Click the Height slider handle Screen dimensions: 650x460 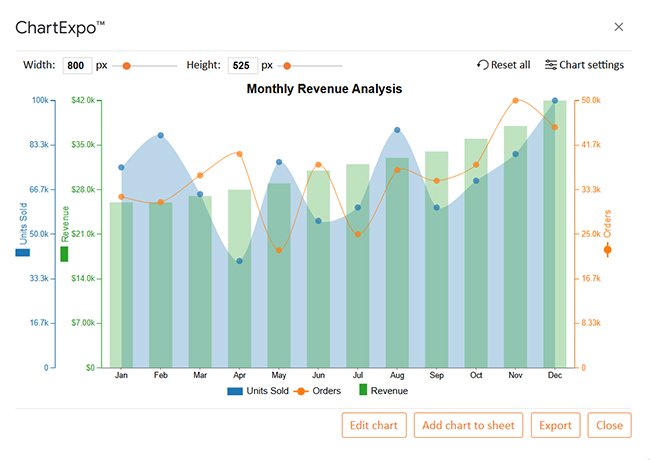click(287, 66)
